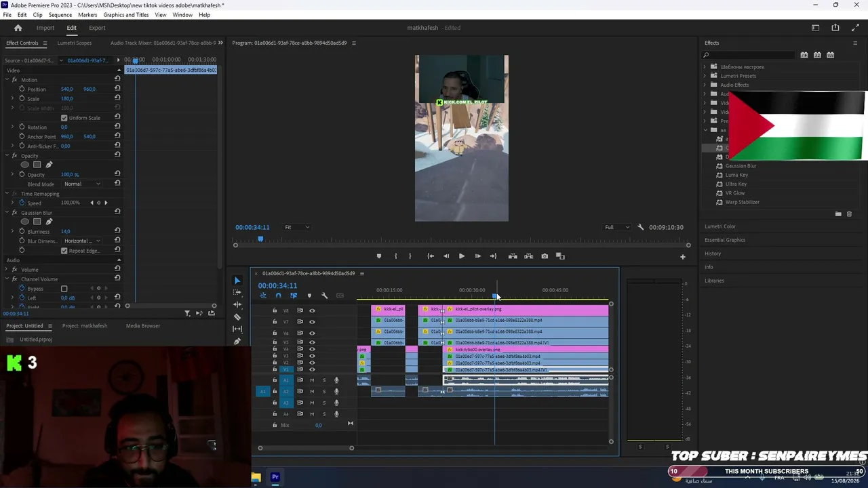Select the Slip tool
Screen dimensions: 868x488
[237, 329]
